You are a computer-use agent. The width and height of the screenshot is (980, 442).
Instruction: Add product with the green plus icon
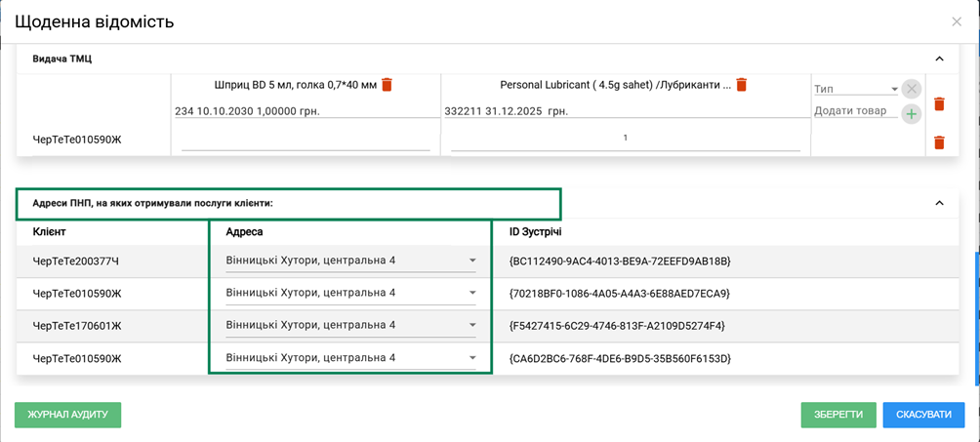[x=912, y=114]
